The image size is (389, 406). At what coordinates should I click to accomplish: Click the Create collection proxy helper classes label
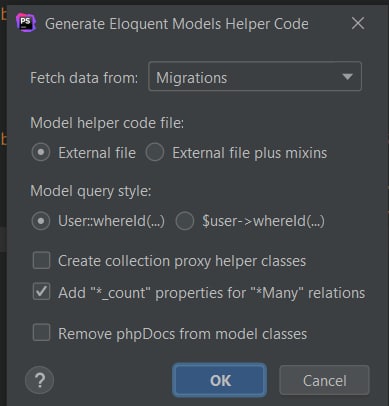[x=182, y=261]
